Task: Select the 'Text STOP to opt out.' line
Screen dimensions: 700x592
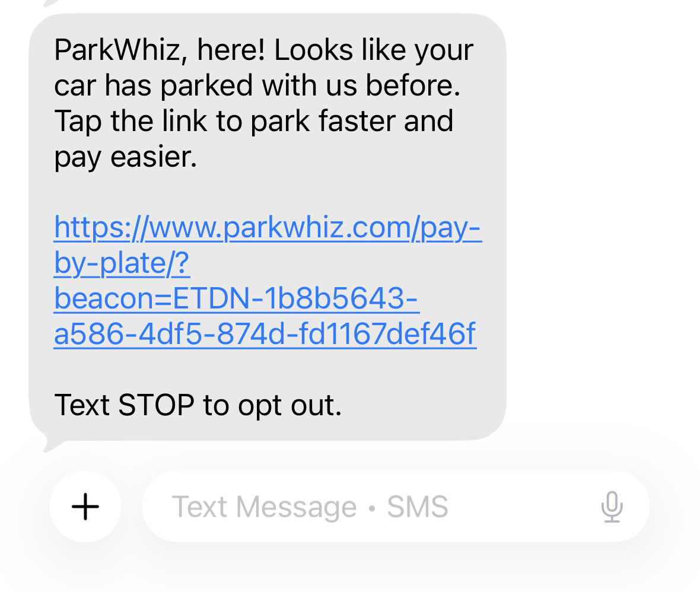Action: coord(198,405)
